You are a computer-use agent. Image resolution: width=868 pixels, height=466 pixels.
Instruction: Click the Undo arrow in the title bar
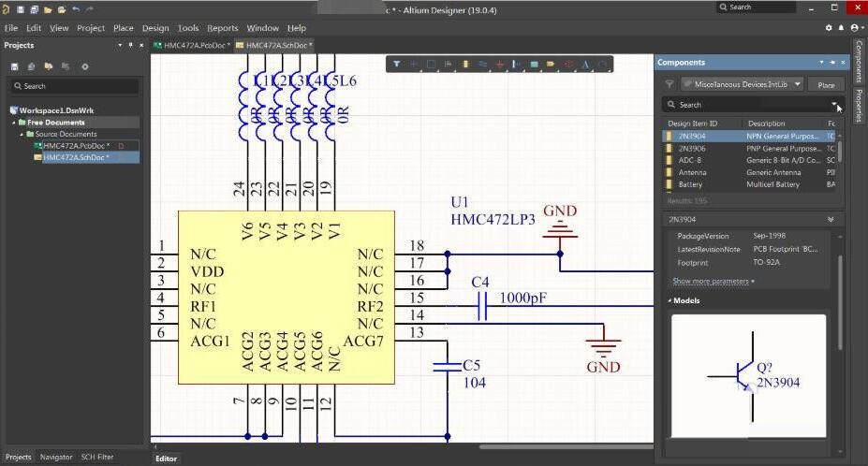[x=76, y=9]
